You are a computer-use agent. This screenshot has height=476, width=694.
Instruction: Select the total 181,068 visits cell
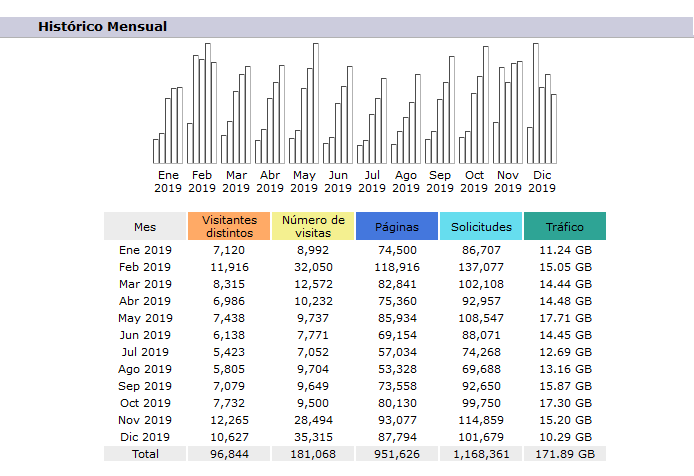tap(313, 454)
